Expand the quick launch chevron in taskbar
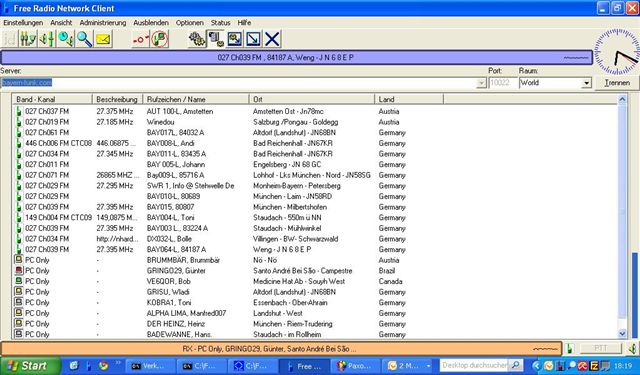 [118, 362]
